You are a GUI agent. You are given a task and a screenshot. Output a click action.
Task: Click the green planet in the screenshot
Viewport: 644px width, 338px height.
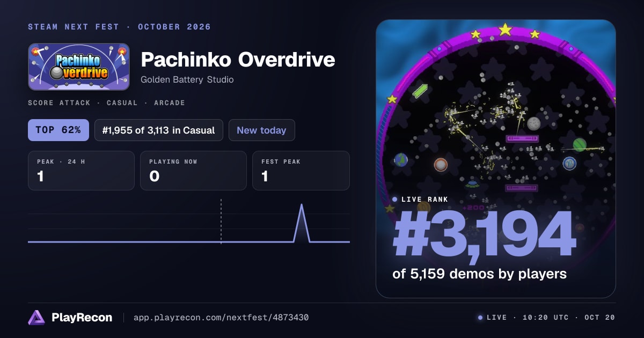point(580,145)
